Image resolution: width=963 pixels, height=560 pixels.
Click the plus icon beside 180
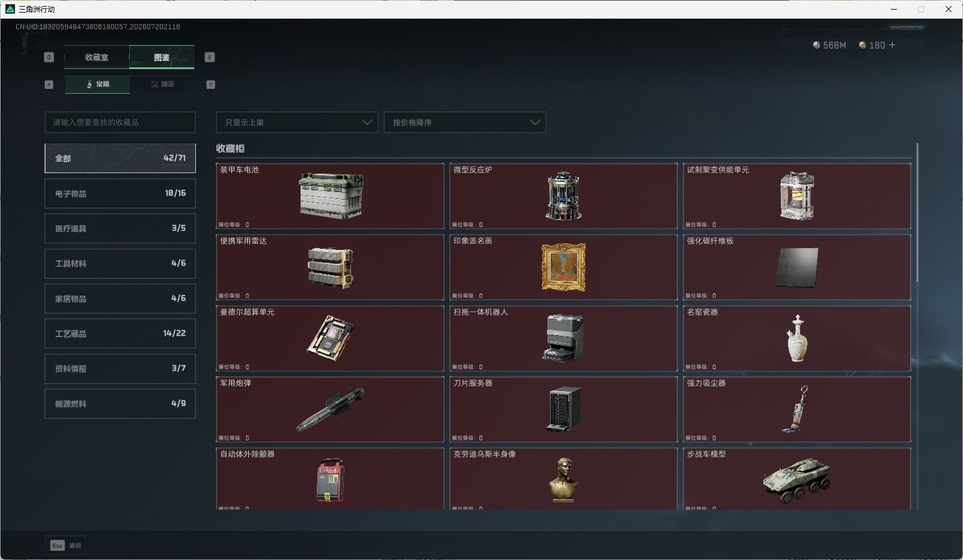pyautogui.click(x=892, y=45)
